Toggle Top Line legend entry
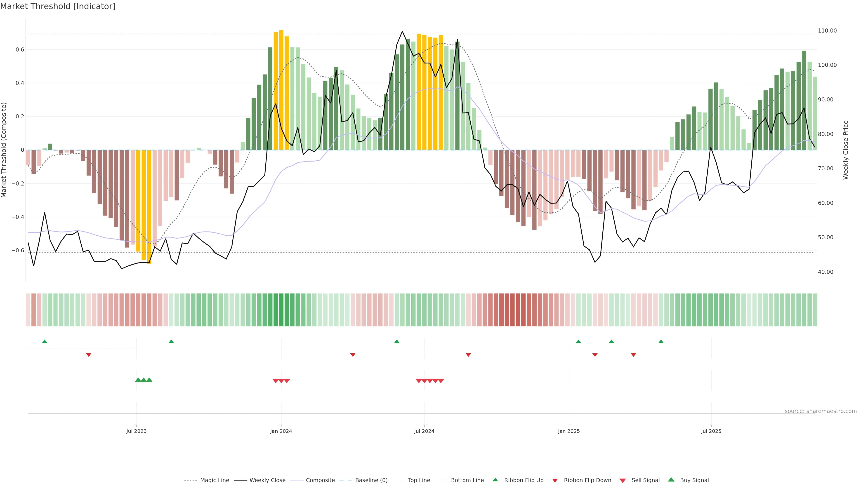Image resolution: width=868 pixels, height=488 pixels. (x=419, y=480)
